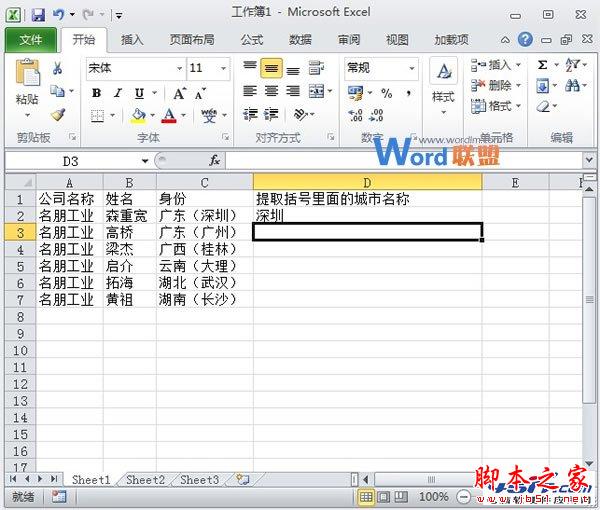Apply comma style format
Screen dimensions: 600x510
[409, 93]
